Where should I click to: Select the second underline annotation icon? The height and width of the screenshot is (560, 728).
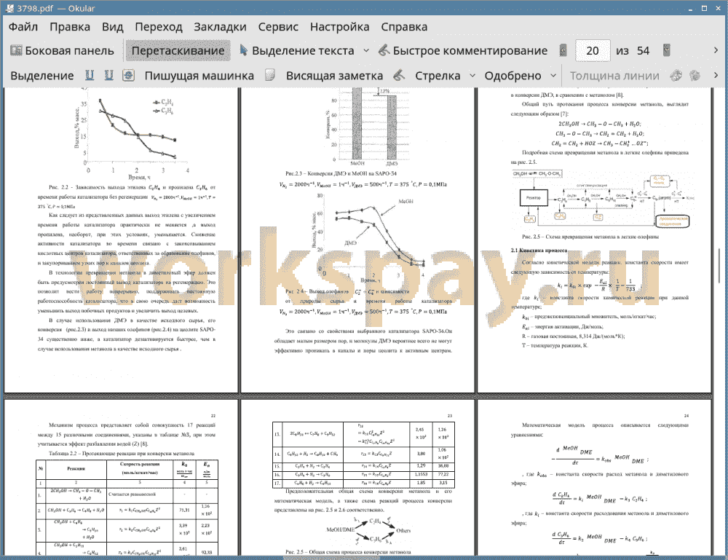tap(108, 75)
